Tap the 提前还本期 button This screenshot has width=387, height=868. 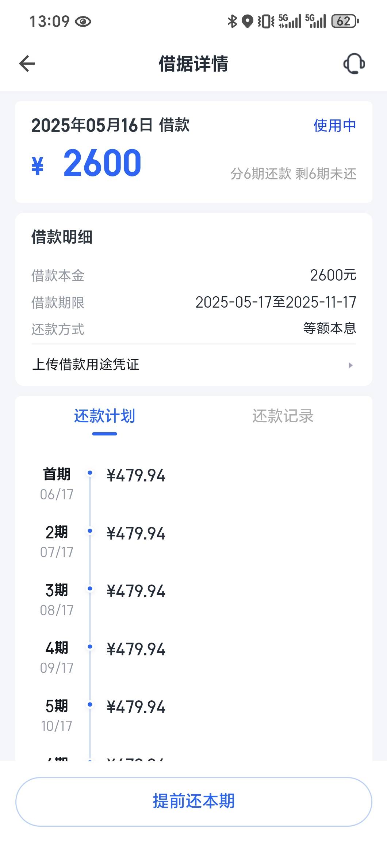click(x=193, y=802)
